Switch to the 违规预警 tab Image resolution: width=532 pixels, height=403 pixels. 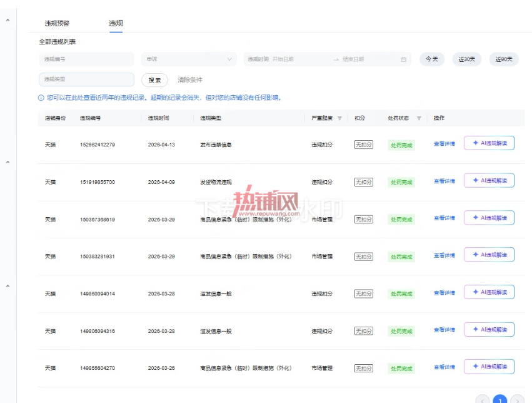click(x=57, y=23)
